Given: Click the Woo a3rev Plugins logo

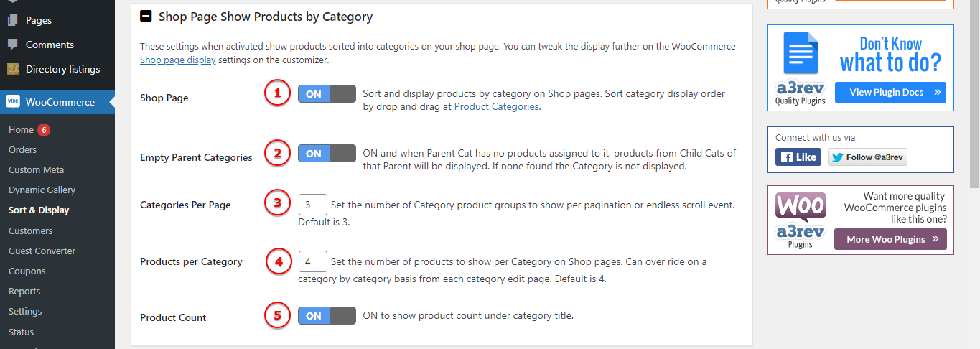Looking at the screenshot, I should (x=801, y=220).
